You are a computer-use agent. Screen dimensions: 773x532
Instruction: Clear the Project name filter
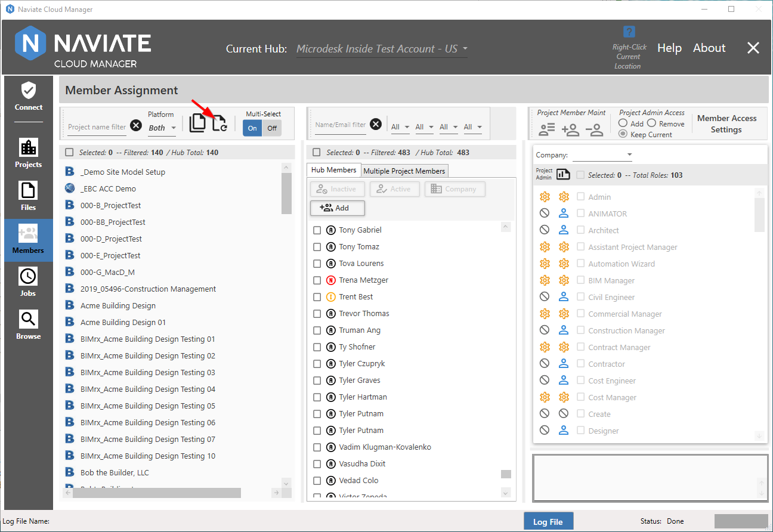136,125
